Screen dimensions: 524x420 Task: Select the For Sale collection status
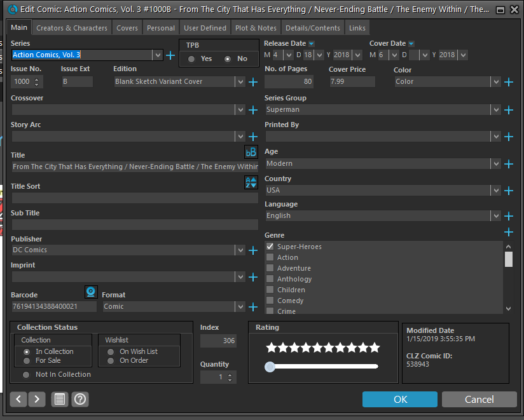click(x=27, y=360)
